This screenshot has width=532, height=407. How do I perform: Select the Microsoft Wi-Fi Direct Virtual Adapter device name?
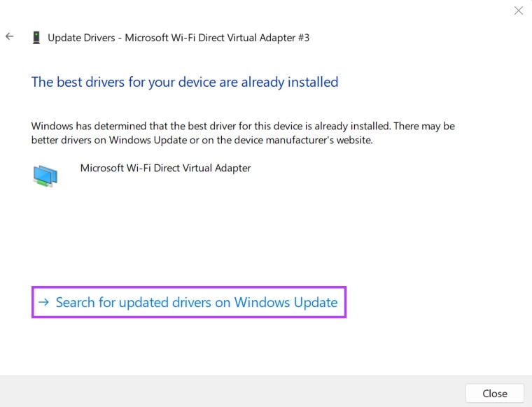click(165, 168)
